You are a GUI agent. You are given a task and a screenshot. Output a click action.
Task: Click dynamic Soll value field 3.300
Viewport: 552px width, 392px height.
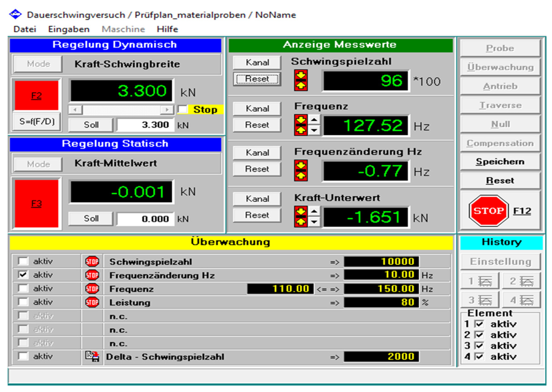click(x=145, y=125)
